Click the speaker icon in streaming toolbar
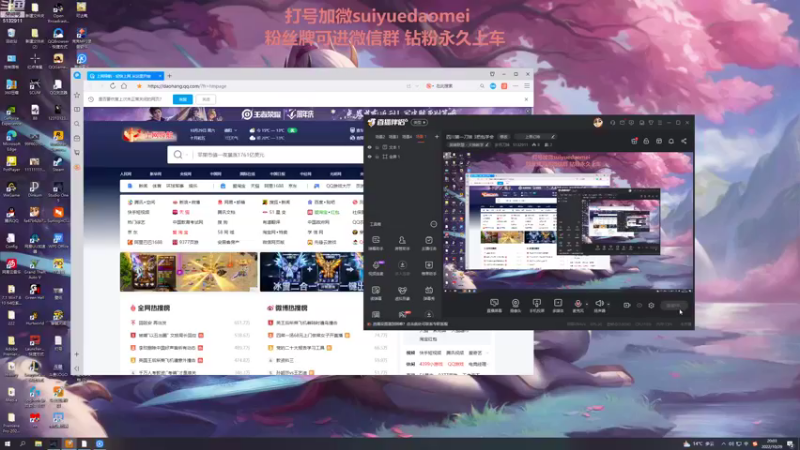The image size is (800, 450). (x=599, y=304)
